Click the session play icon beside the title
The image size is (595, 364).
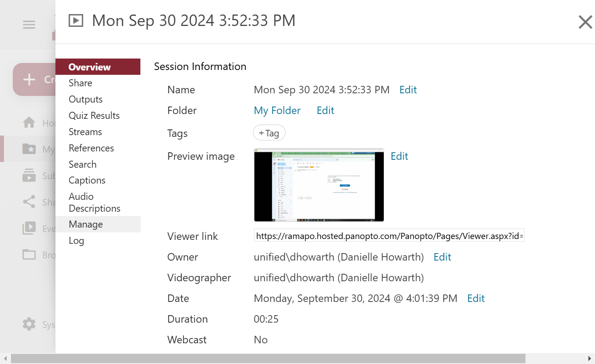click(x=76, y=21)
